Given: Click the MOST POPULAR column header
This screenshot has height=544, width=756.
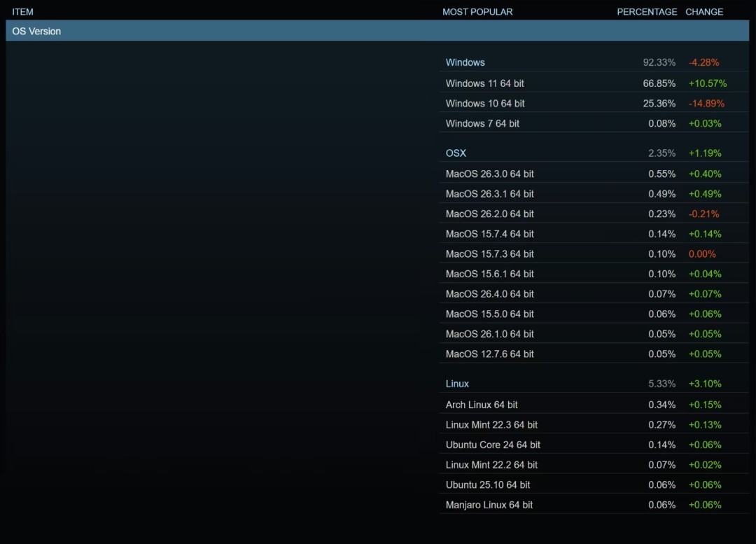Looking at the screenshot, I should pyautogui.click(x=477, y=12).
